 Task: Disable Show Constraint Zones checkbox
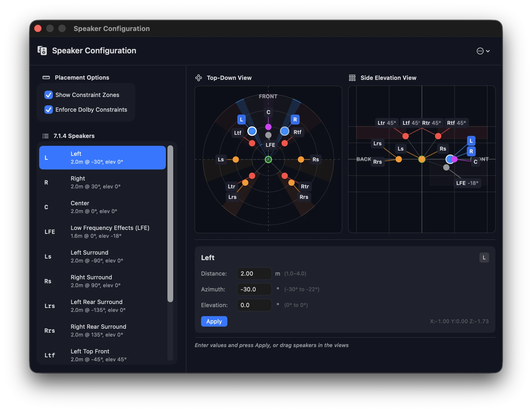point(49,95)
